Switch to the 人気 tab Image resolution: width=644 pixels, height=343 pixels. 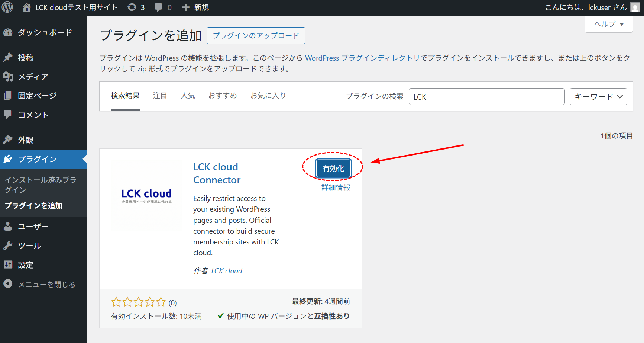pyautogui.click(x=188, y=96)
